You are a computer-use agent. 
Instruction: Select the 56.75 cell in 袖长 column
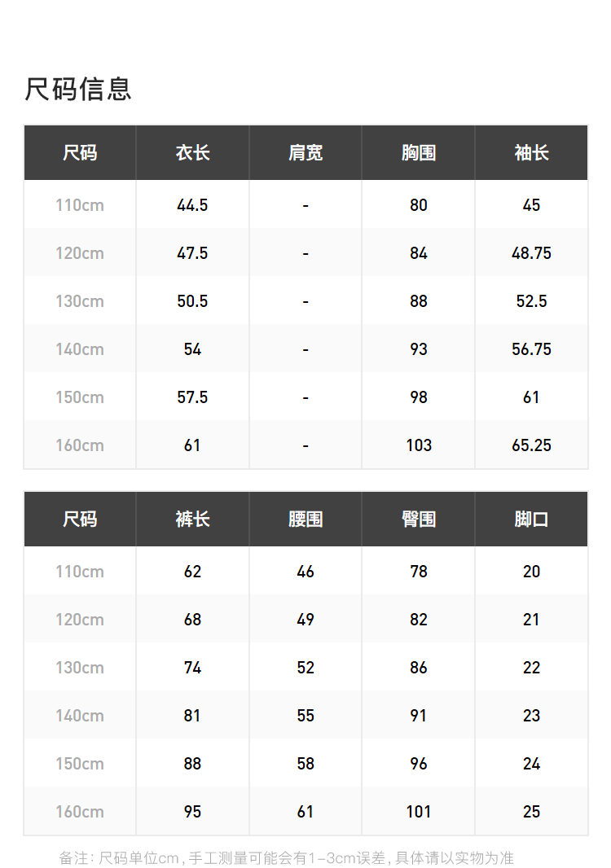[531, 349]
